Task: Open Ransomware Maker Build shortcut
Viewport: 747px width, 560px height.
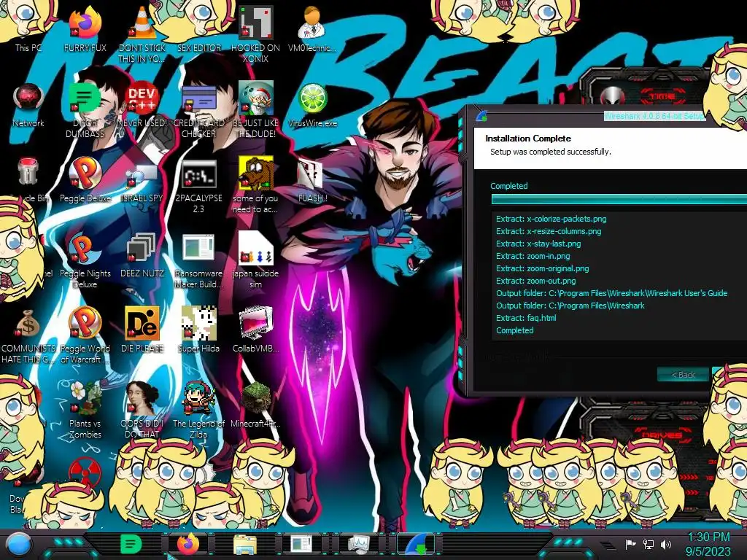Action: click(198, 249)
